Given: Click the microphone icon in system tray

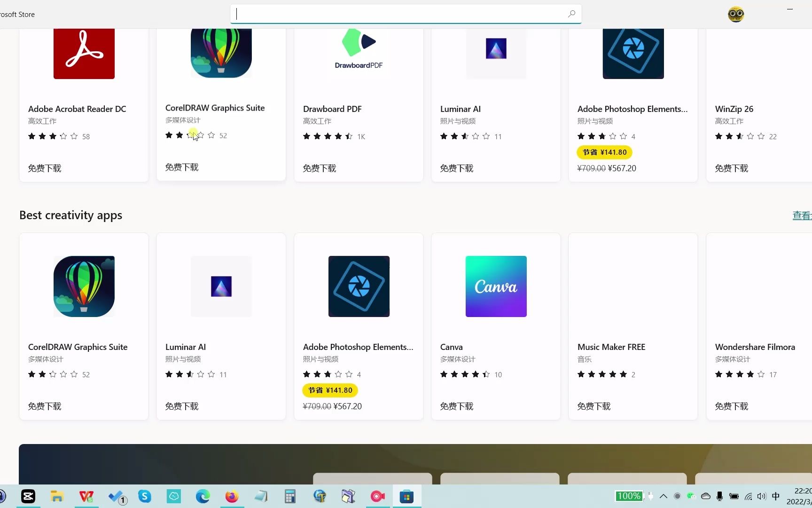Looking at the screenshot, I should [720, 496].
